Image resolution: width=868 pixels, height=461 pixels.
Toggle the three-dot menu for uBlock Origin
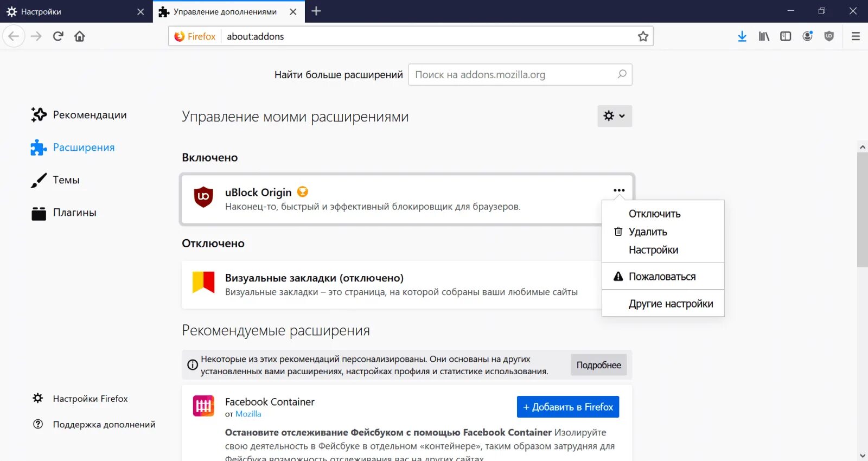pos(619,190)
